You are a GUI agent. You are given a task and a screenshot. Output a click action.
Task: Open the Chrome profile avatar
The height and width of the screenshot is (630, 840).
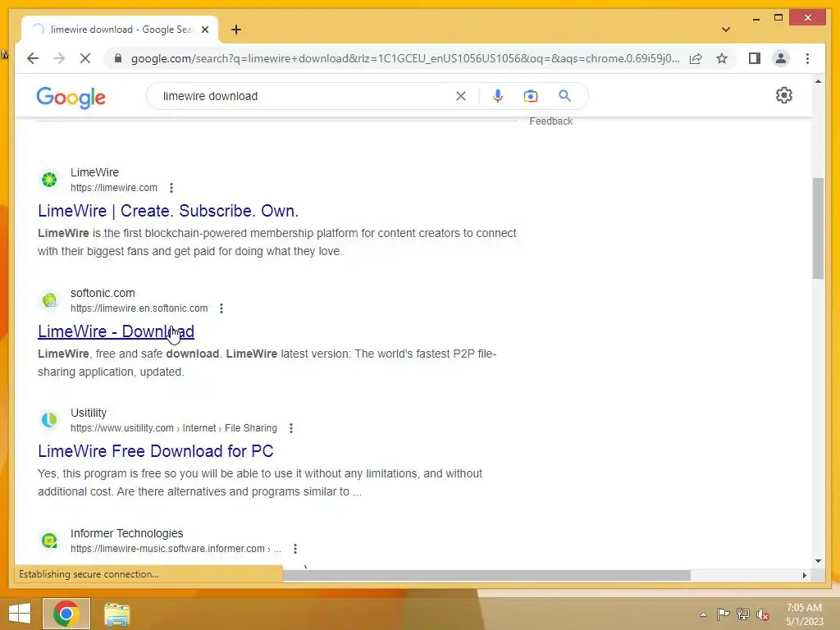[x=781, y=58]
